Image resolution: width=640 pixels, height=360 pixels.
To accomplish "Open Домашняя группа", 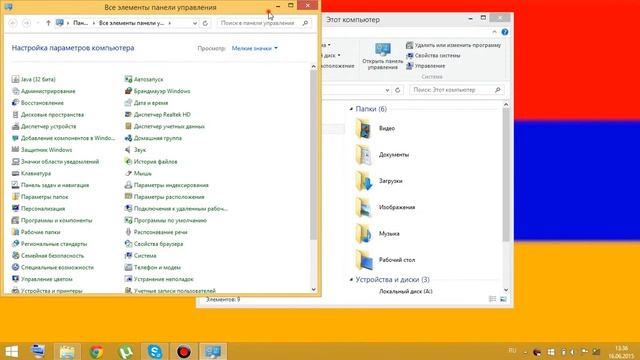I will pyautogui.click(x=153, y=138).
